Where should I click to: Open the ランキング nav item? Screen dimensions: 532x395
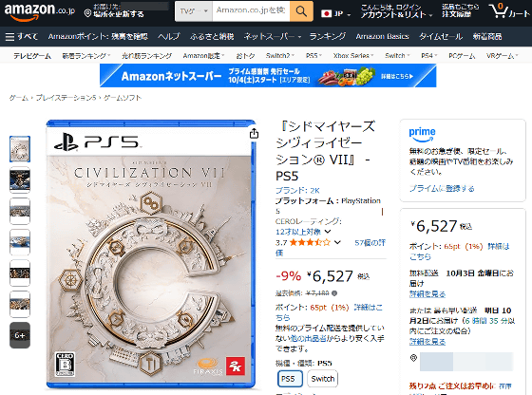[328, 36]
